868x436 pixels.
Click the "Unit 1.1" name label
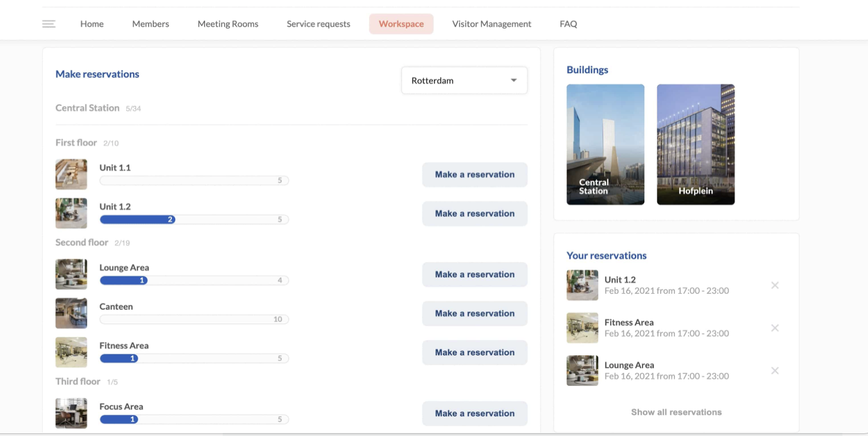115,167
